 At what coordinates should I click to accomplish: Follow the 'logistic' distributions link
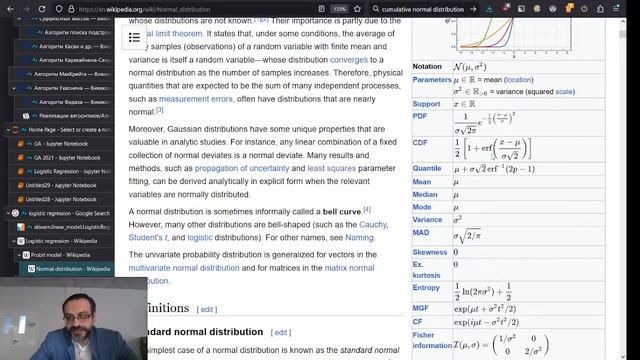200,238
